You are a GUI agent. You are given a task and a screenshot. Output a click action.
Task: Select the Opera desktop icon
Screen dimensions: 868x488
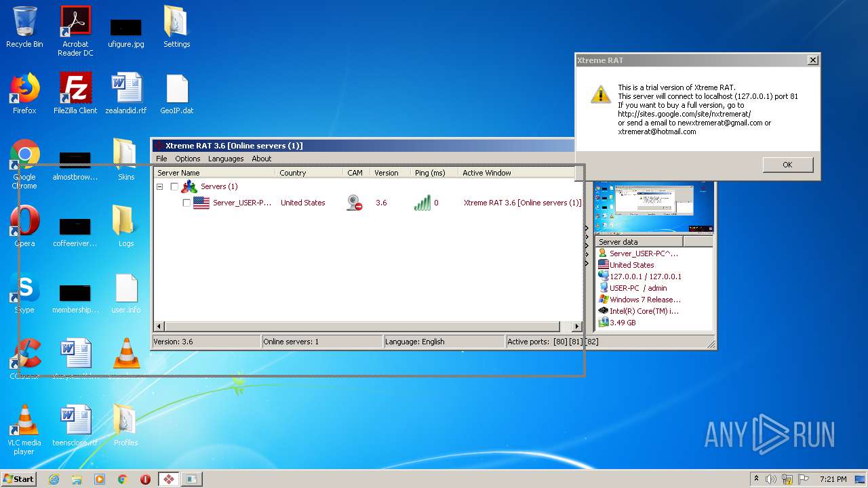click(24, 226)
